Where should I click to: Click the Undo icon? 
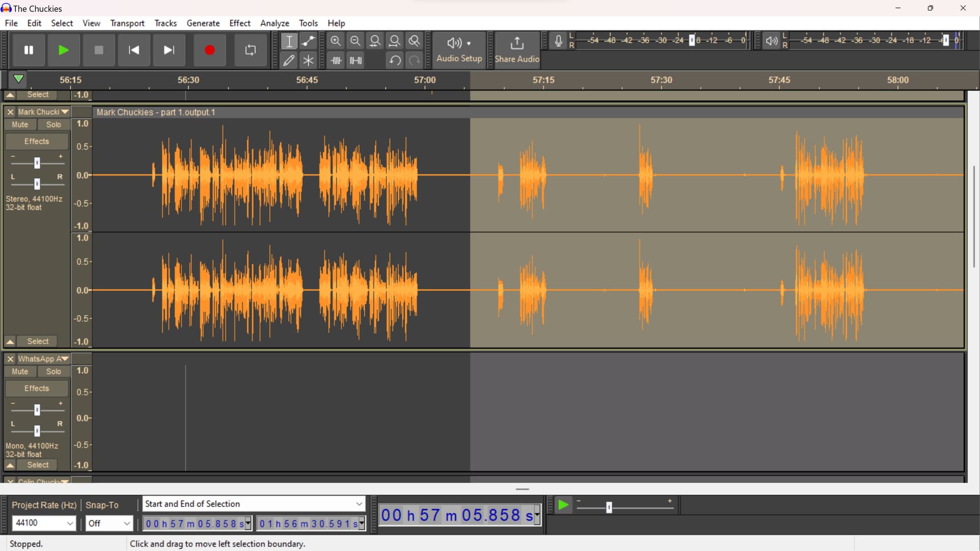(x=394, y=60)
